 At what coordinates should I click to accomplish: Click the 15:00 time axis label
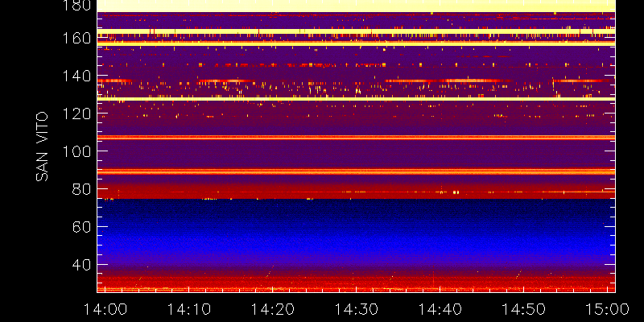coord(608,309)
